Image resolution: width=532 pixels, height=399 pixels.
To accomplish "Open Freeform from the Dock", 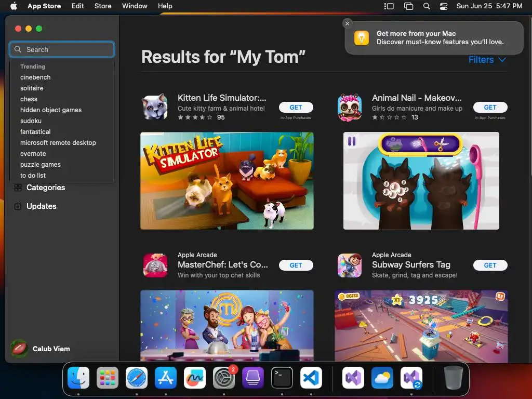I will pyautogui.click(x=195, y=378).
